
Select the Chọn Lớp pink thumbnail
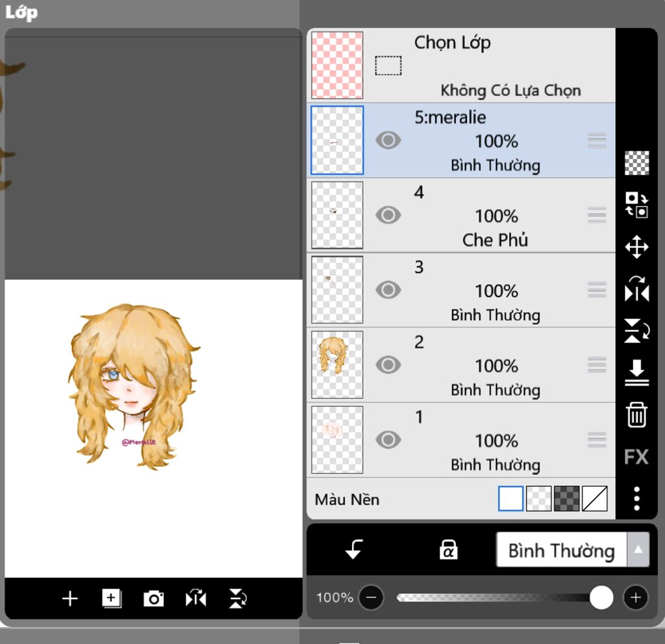point(337,65)
